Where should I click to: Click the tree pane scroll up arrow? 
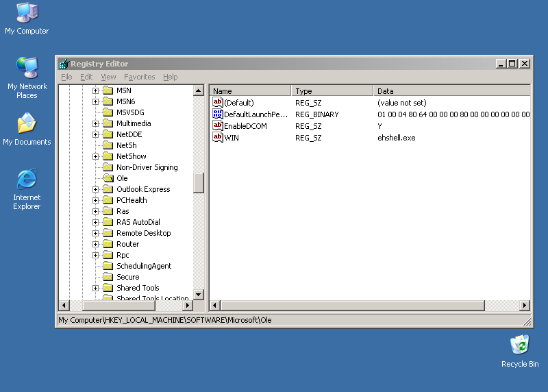click(199, 90)
